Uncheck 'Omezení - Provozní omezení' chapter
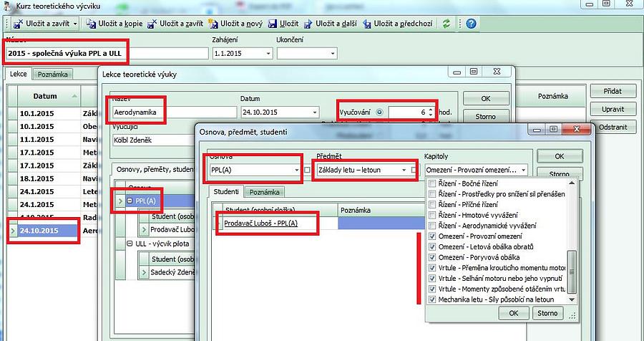 point(431,236)
